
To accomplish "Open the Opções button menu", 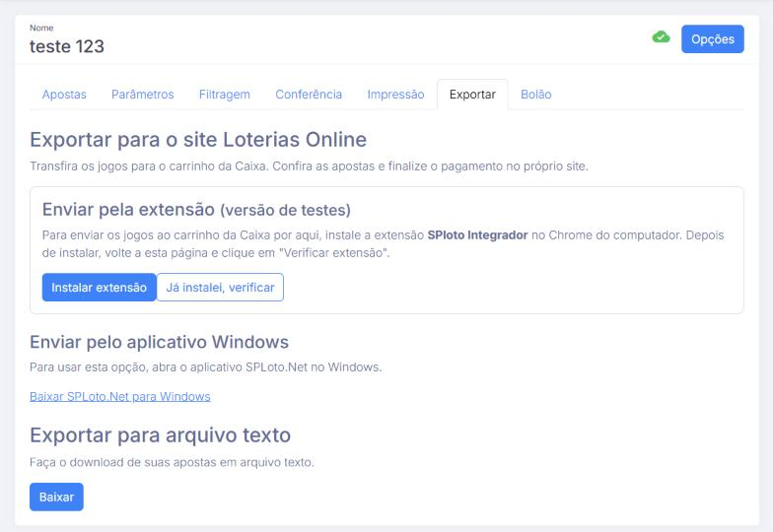I will pos(712,39).
